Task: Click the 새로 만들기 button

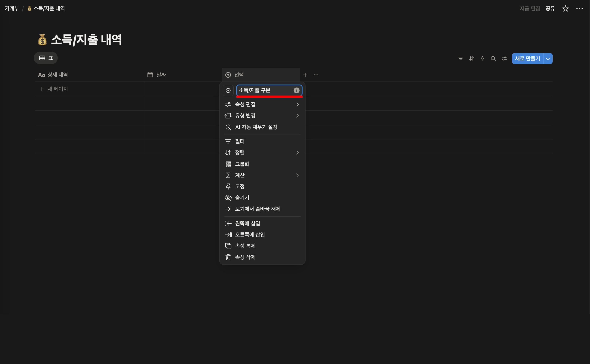Action: pos(527,59)
